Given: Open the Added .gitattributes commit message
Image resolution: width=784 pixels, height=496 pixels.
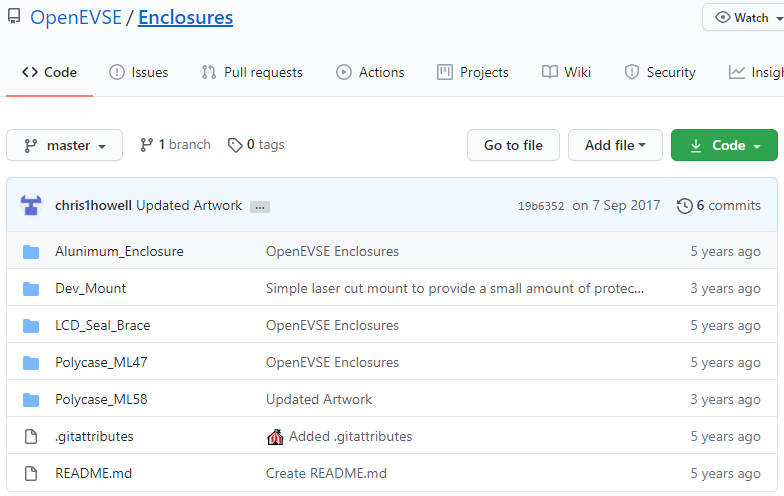Looking at the screenshot, I should click(350, 436).
